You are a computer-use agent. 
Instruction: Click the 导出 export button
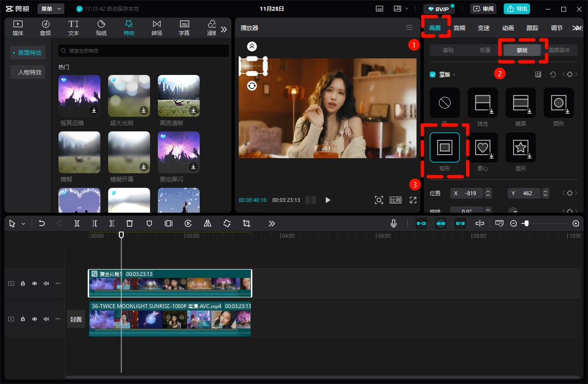(x=516, y=9)
